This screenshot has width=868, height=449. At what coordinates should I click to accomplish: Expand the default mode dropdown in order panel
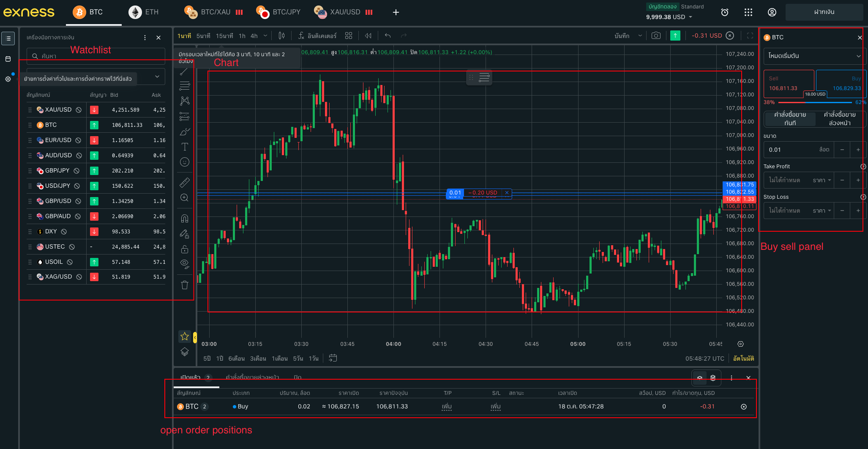[814, 56]
